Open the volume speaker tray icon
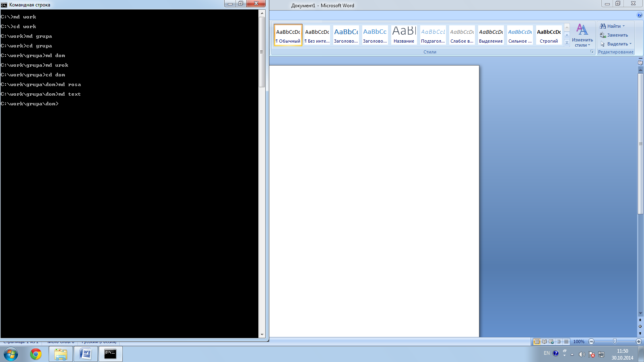Viewport: 644px width, 362px height. point(582,354)
